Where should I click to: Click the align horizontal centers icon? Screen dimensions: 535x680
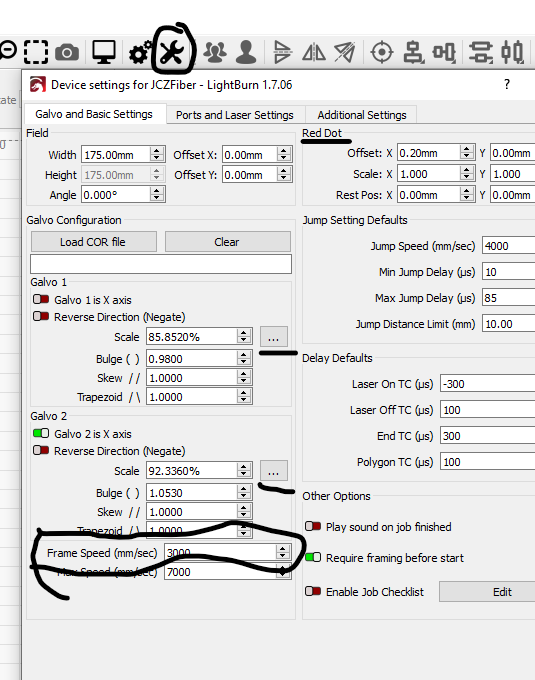[x=481, y=52]
